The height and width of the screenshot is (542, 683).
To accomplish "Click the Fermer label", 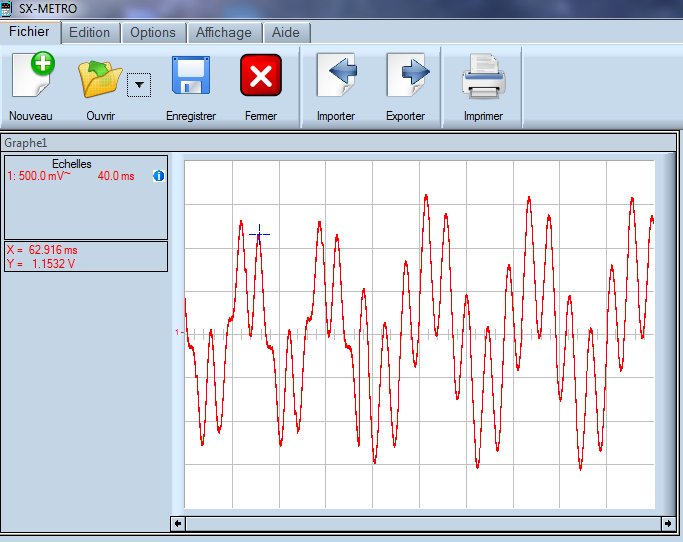I will 261,116.
